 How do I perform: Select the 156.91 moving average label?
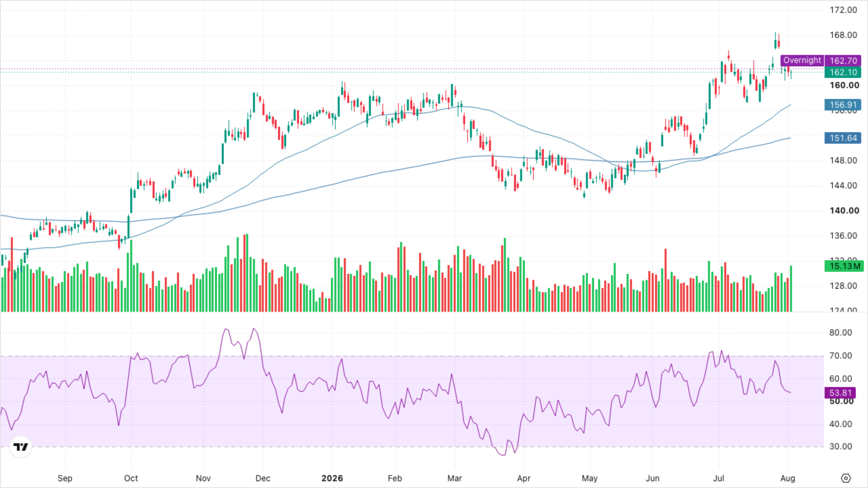click(843, 105)
